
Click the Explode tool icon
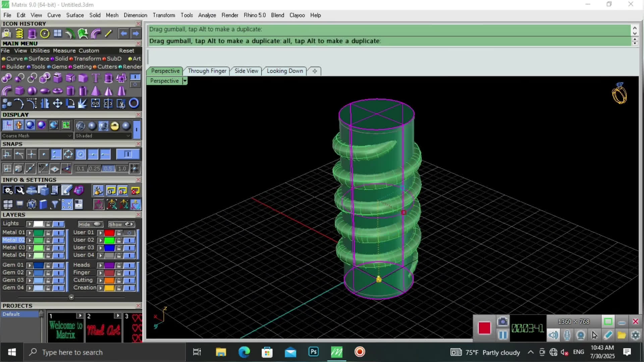pos(83,104)
